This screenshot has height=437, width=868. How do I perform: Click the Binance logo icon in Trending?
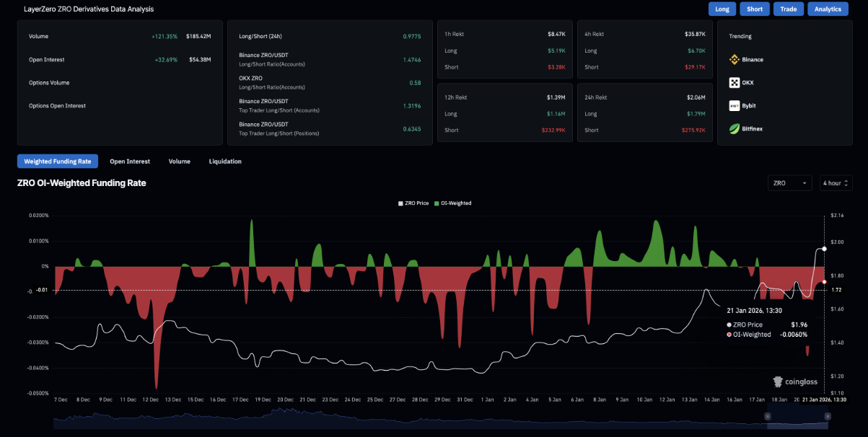click(735, 60)
